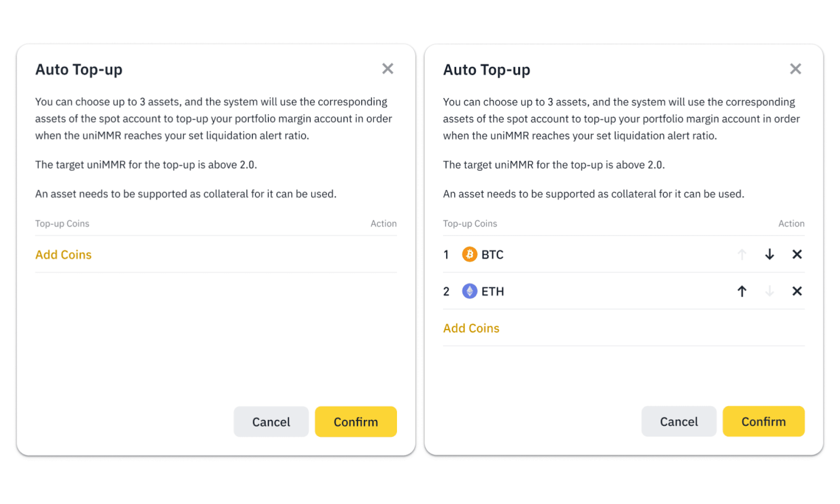Screen dimensions: 840x504
Task: Close the Auto Top-up dialog with no coins
Action: click(387, 69)
